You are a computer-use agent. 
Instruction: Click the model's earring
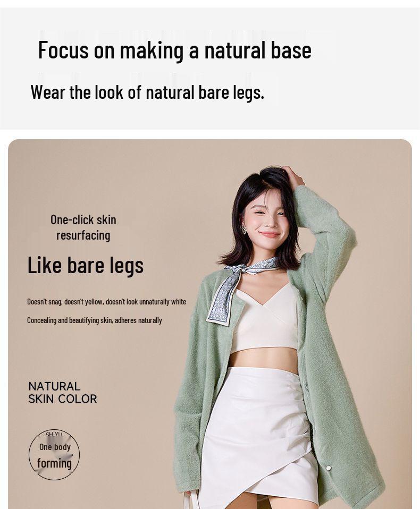pyautogui.click(x=243, y=230)
